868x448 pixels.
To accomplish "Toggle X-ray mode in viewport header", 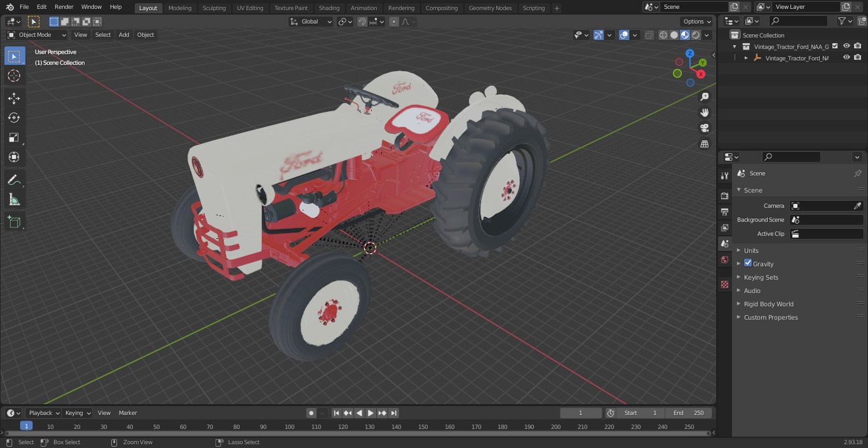I will pyautogui.click(x=649, y=35).
